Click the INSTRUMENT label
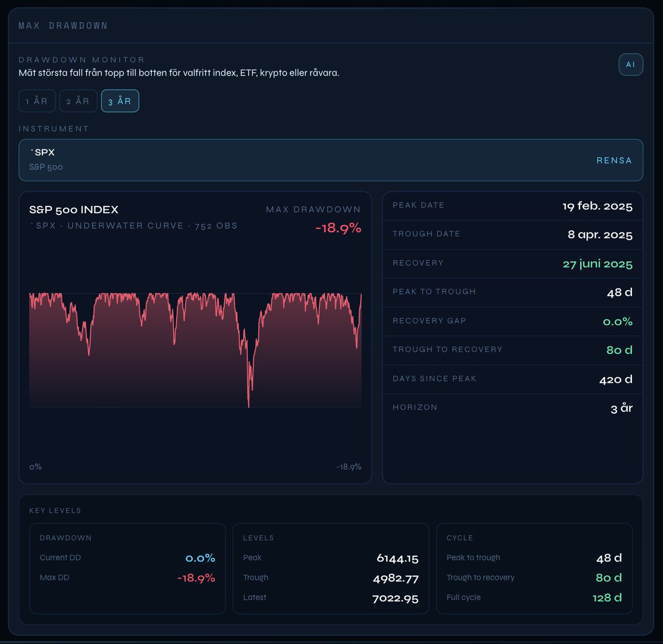Viewport: 663px width, 644px height. coord(54,129)
